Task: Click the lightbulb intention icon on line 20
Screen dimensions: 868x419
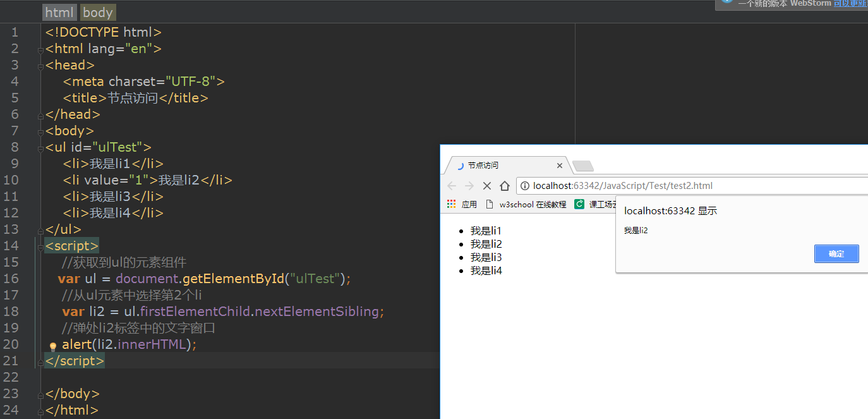Action: click(x=54, y=346)
